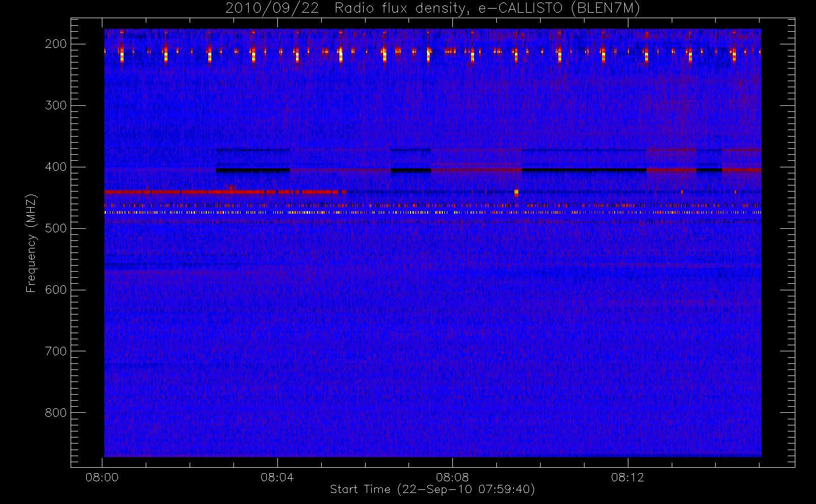Click the 700 frequency tick label
The image size is (816, 504).
56,351
